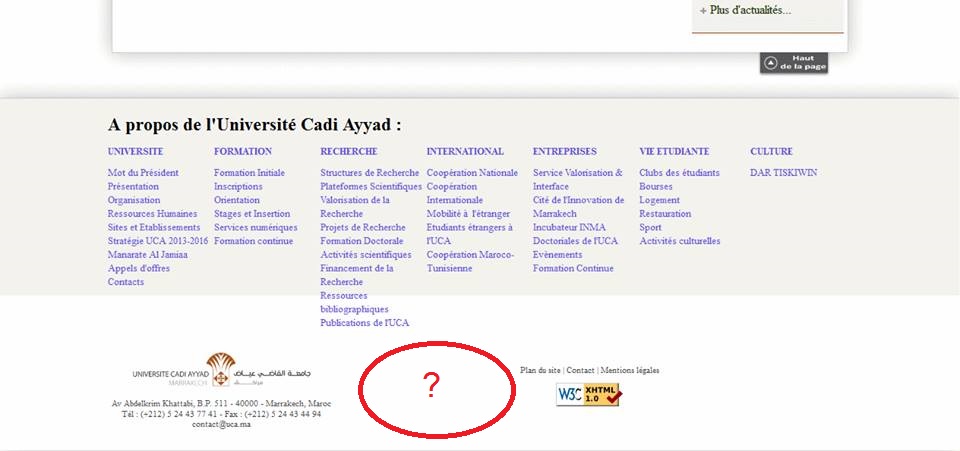Go to Présentation link
This screenshot has height=451, width=960.
coord(133,186)
